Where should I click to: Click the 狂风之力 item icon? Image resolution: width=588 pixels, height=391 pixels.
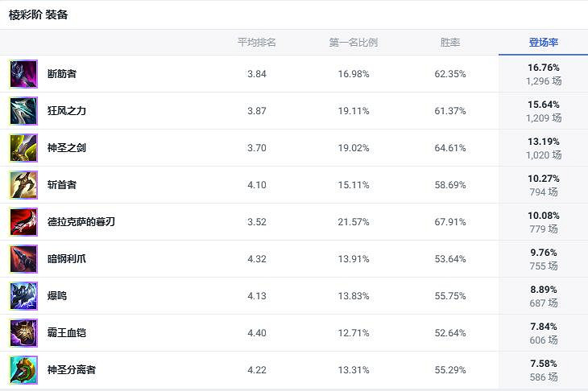[23, 111]
